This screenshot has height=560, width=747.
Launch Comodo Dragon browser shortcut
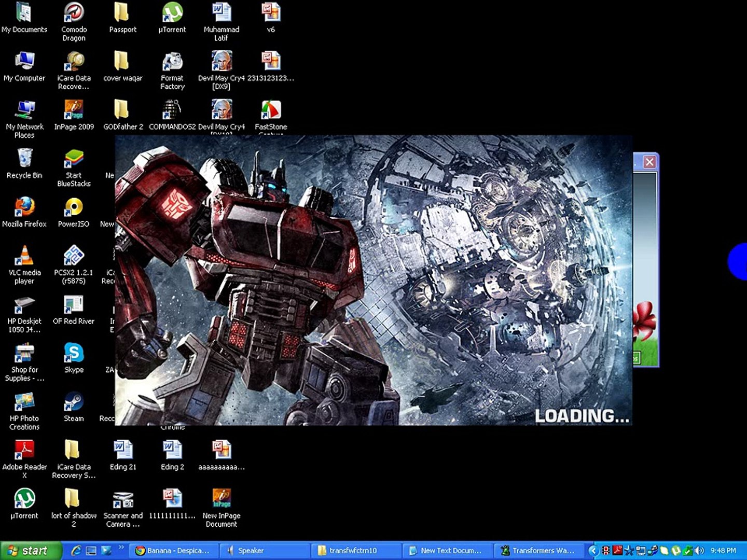click(x=74, y=22)
